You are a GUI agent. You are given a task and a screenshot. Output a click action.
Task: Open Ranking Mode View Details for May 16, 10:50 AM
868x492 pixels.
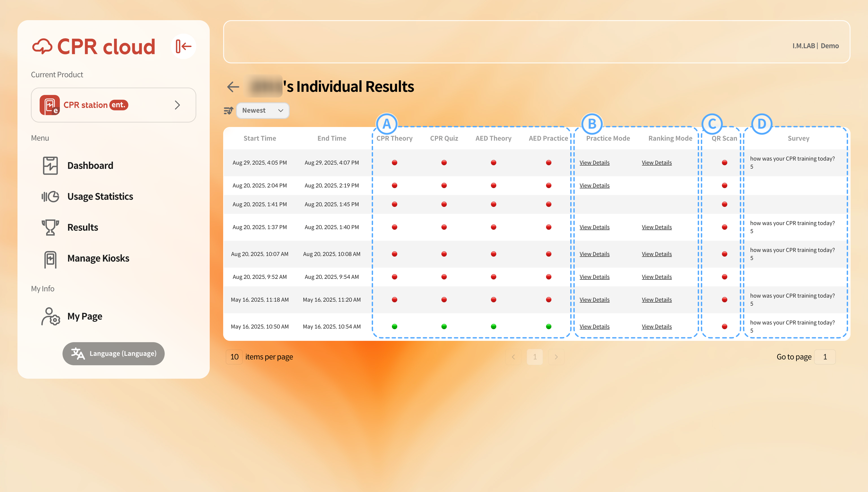(x=656, y=327)
